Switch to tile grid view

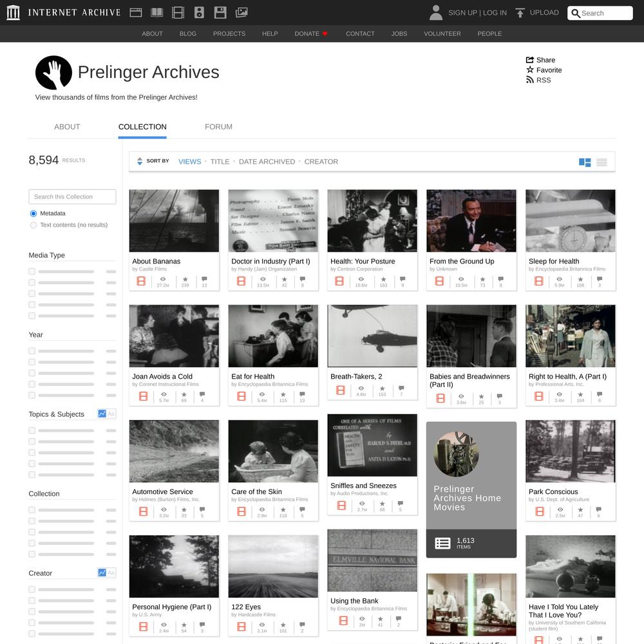tap(585, 162)
